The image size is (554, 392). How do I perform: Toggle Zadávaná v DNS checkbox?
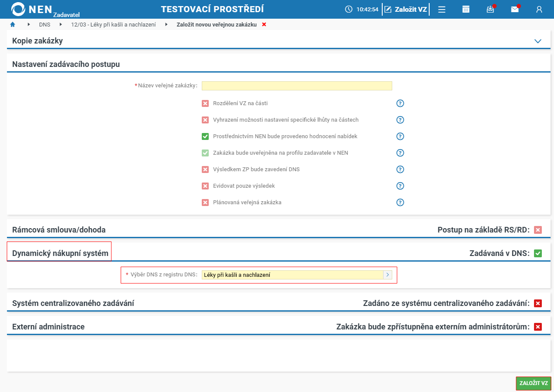(x=538, y=253)
